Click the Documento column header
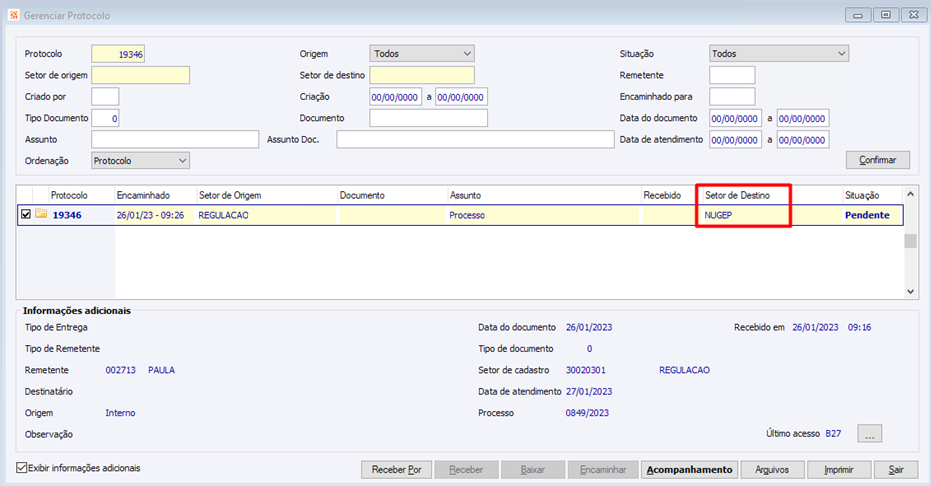 tap(392, 195)
